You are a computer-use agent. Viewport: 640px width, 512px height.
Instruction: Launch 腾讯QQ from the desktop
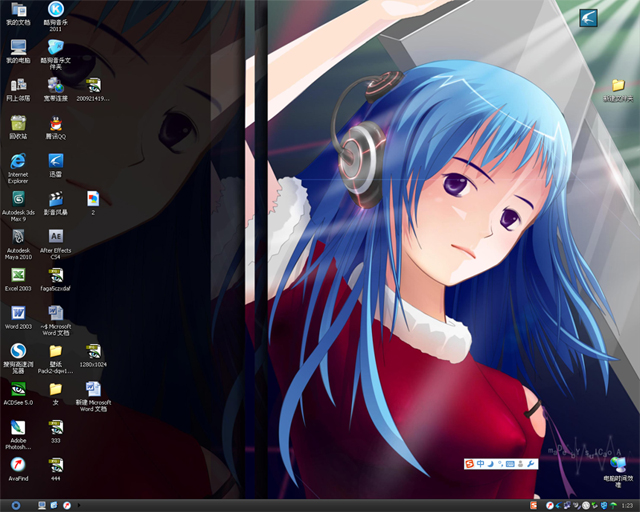[56, 127]
